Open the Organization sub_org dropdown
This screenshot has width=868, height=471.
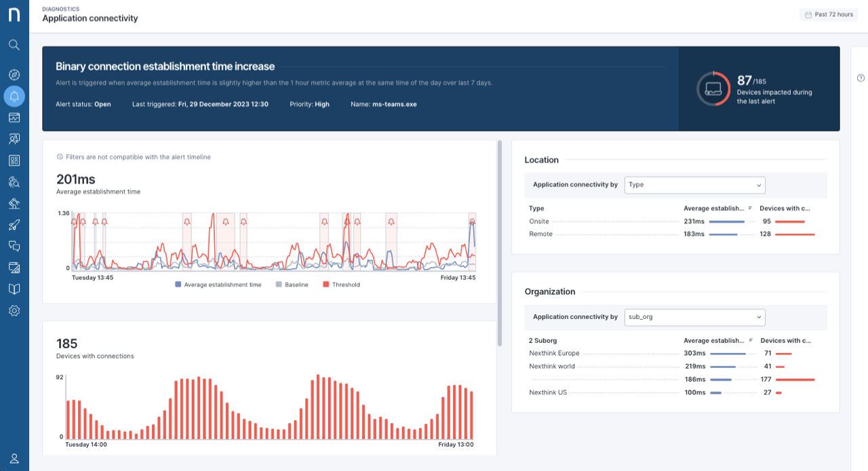[x=694, y=317]
